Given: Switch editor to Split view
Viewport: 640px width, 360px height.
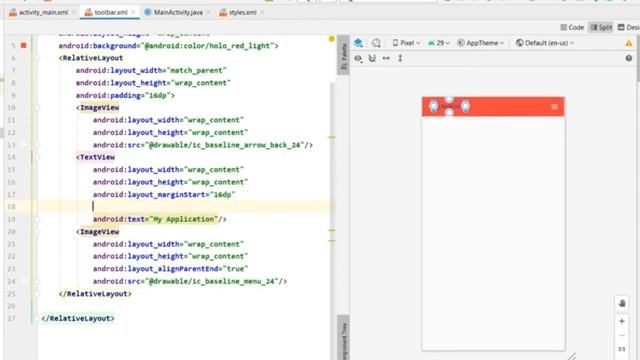Looking at the screenshot, I should tap(601, 27).
